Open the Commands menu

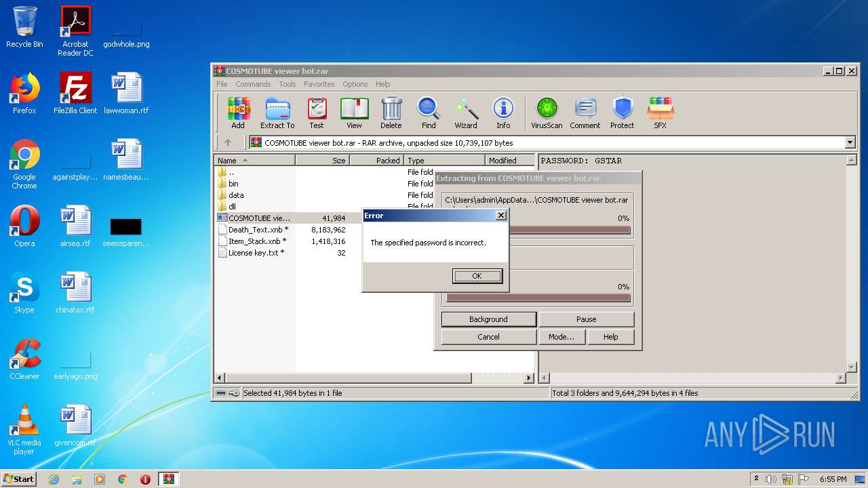point(253,84)
